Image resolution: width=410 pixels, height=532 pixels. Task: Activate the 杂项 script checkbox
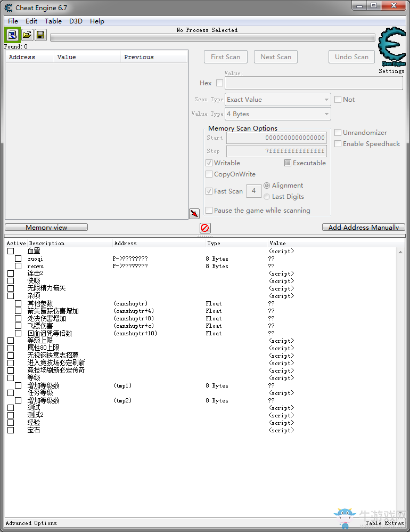(11, 296)
